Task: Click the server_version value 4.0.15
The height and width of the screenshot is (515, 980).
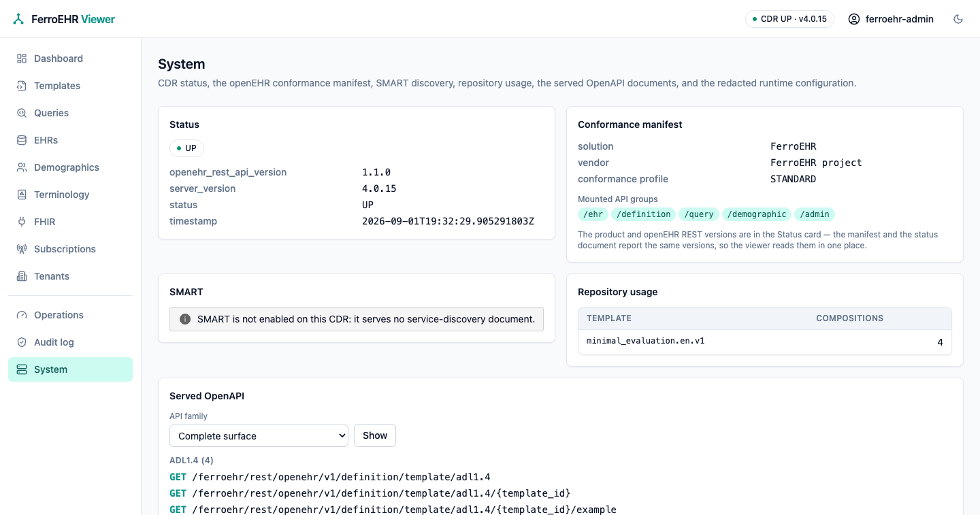Action: click(379, 188)
